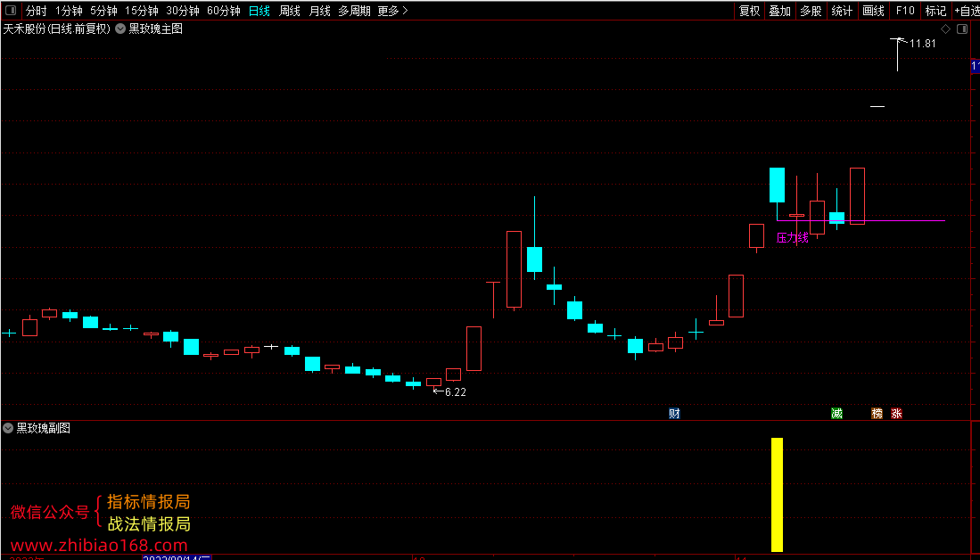Click the magenta 压力线 label

point(793,237)
